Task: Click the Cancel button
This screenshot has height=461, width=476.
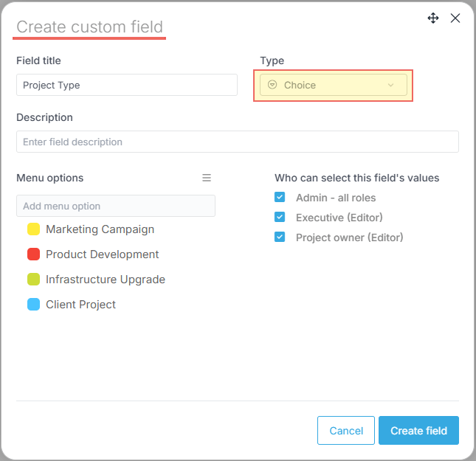Action: tap(346, 431)
